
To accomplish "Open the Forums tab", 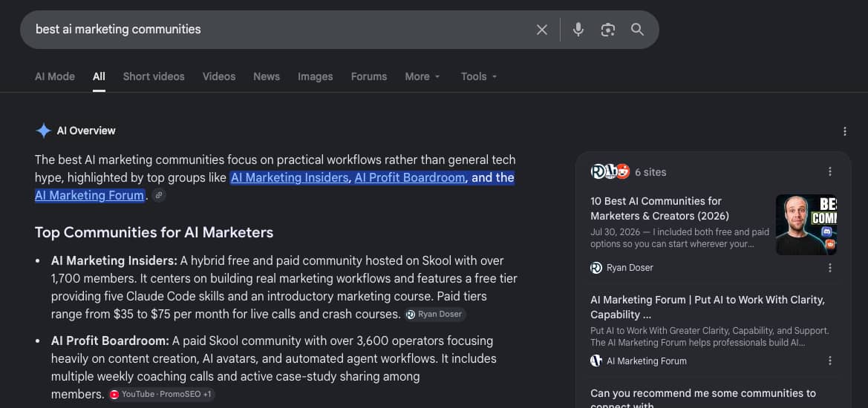I will click(369, 76).
